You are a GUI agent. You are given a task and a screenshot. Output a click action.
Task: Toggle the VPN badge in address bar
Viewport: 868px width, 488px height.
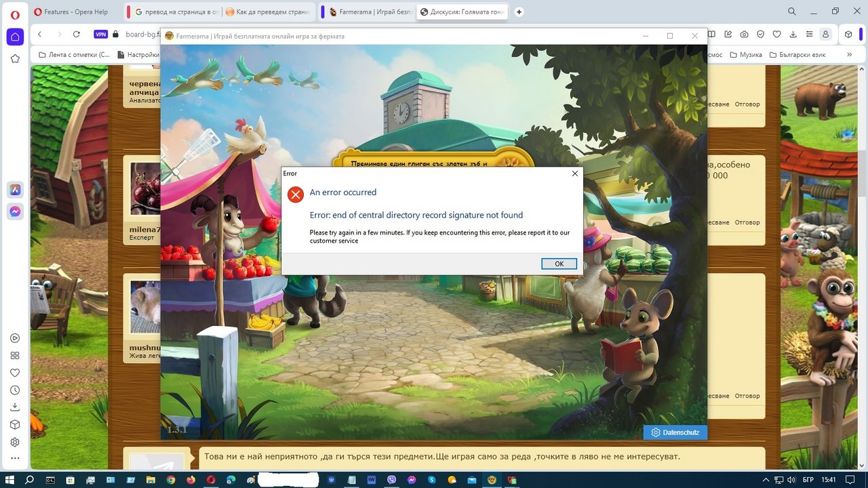(x=100, y=35)
